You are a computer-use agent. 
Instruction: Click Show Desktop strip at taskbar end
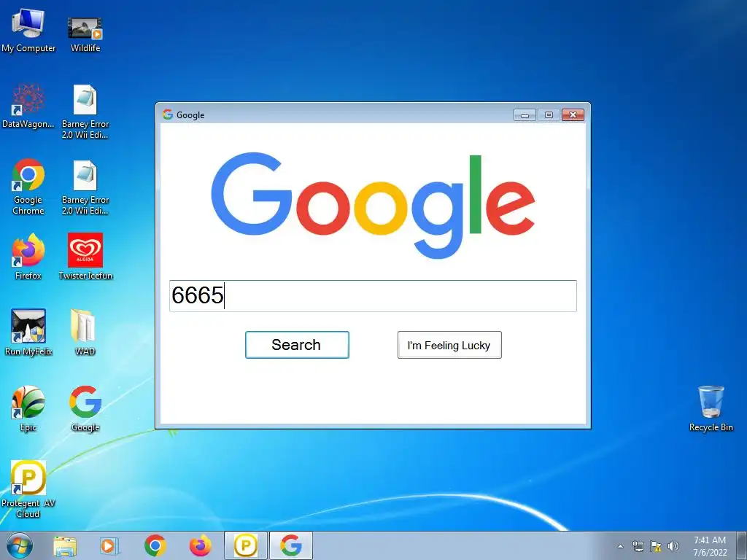point(741,545)
